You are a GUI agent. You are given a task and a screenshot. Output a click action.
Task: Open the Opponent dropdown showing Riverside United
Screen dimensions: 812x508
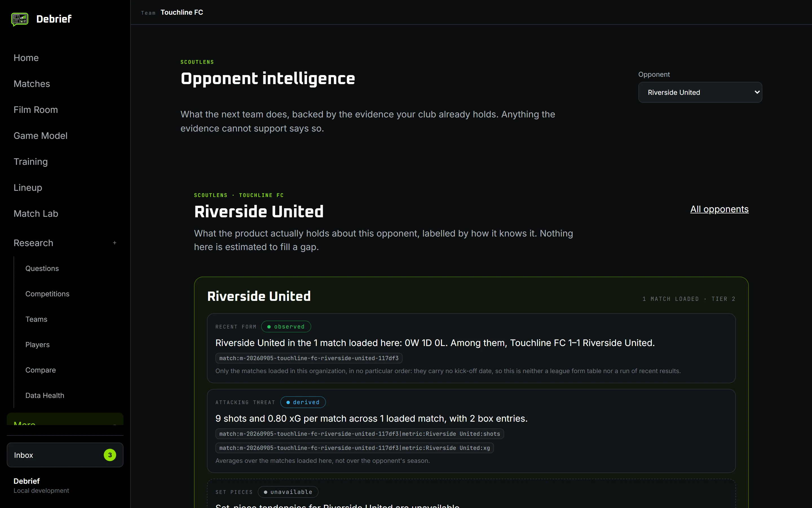(700, 92)
